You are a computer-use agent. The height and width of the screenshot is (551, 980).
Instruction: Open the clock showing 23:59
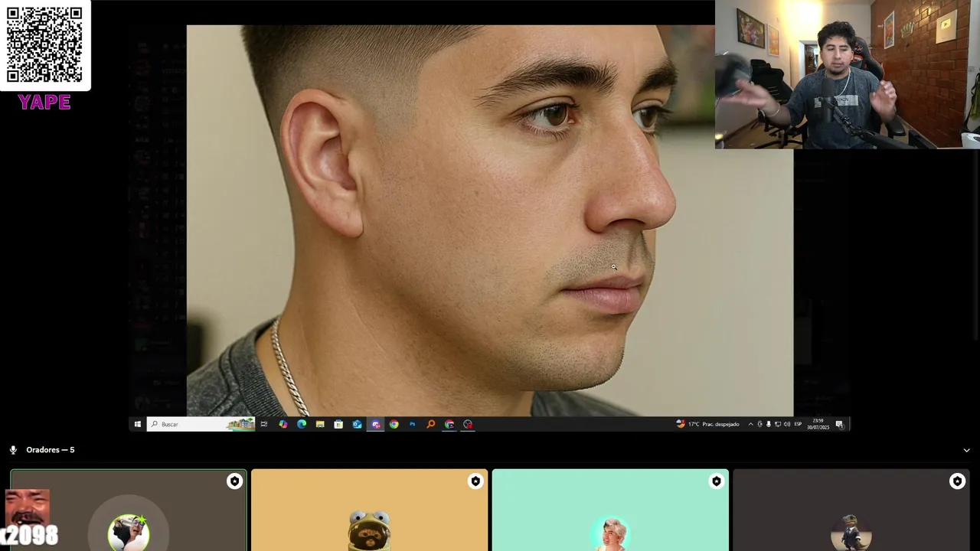(x=818, y=424)
